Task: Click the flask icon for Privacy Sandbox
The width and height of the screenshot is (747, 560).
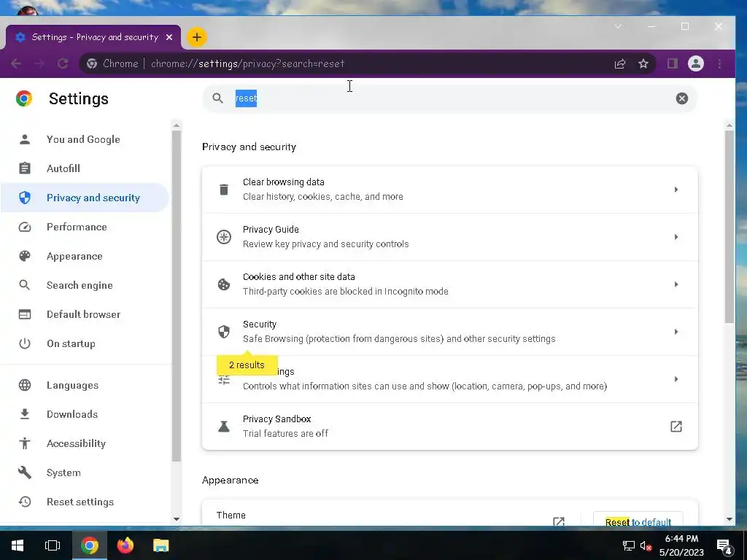Action: (223, 426)
